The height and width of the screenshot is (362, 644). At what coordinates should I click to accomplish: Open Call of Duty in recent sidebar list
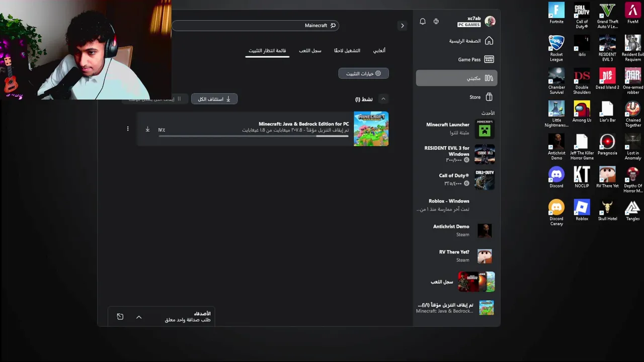click(x=456, y=179)
